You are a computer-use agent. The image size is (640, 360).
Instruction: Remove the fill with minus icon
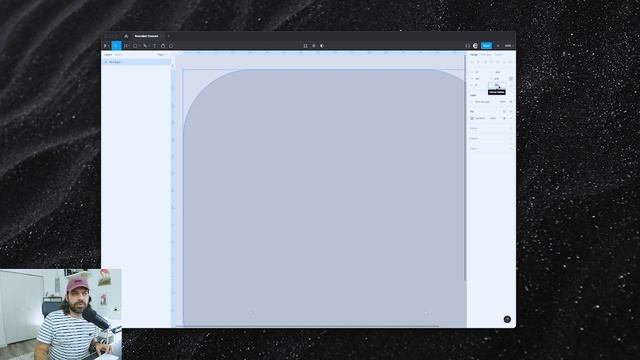click(x=511, y=118)
